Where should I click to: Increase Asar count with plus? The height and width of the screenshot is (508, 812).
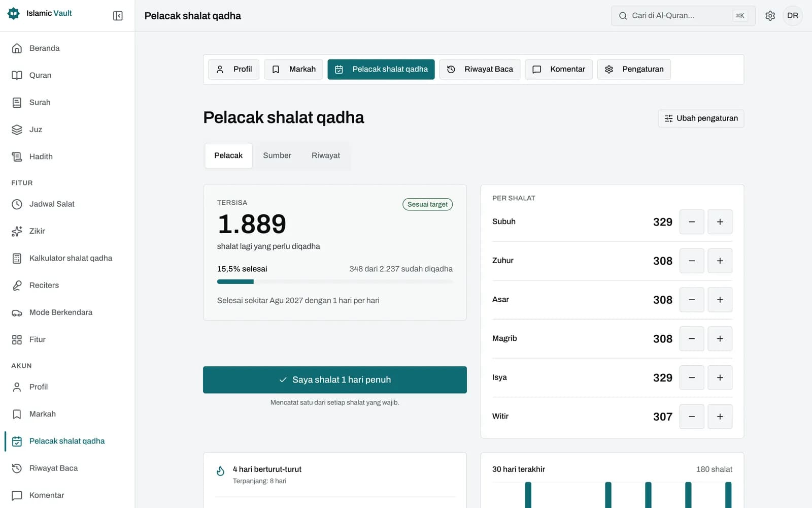(720, 300)
